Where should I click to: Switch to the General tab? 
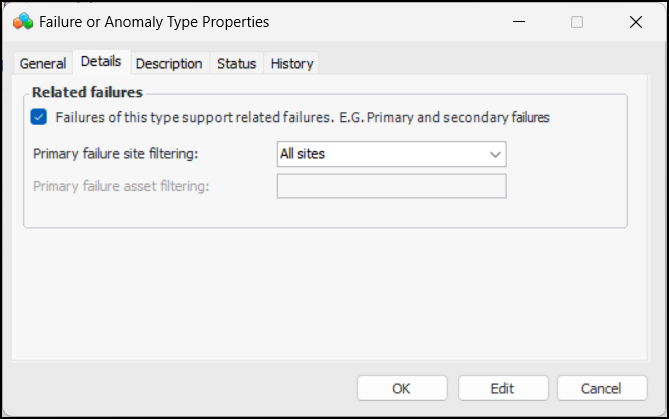(x=43, y=63)
